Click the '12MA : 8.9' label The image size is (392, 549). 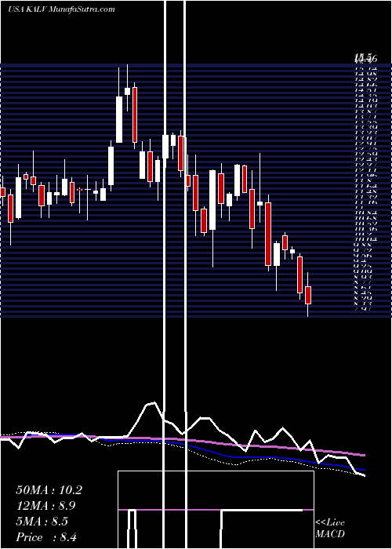45,506
